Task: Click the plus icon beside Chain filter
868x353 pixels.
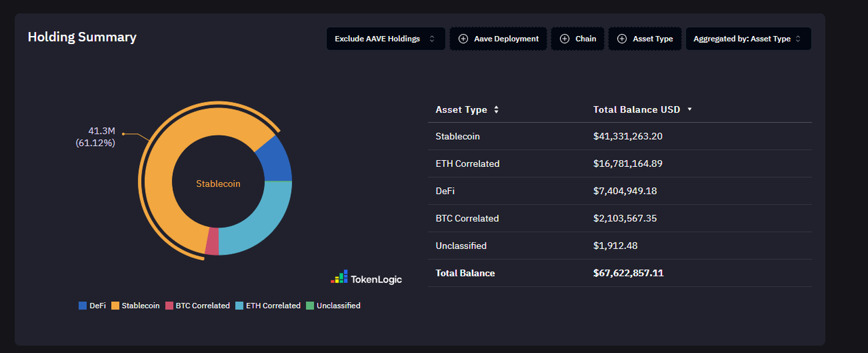Action: [x=565, y=39]
